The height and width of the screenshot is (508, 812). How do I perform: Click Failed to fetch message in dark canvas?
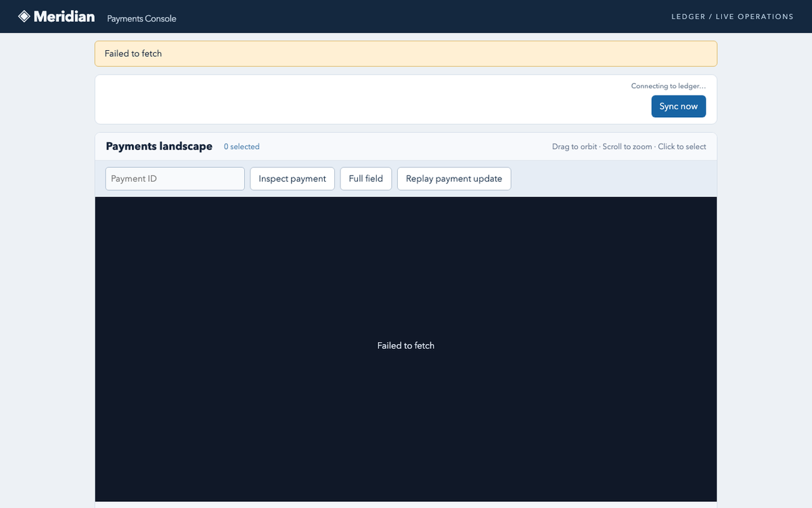(406, 345)
